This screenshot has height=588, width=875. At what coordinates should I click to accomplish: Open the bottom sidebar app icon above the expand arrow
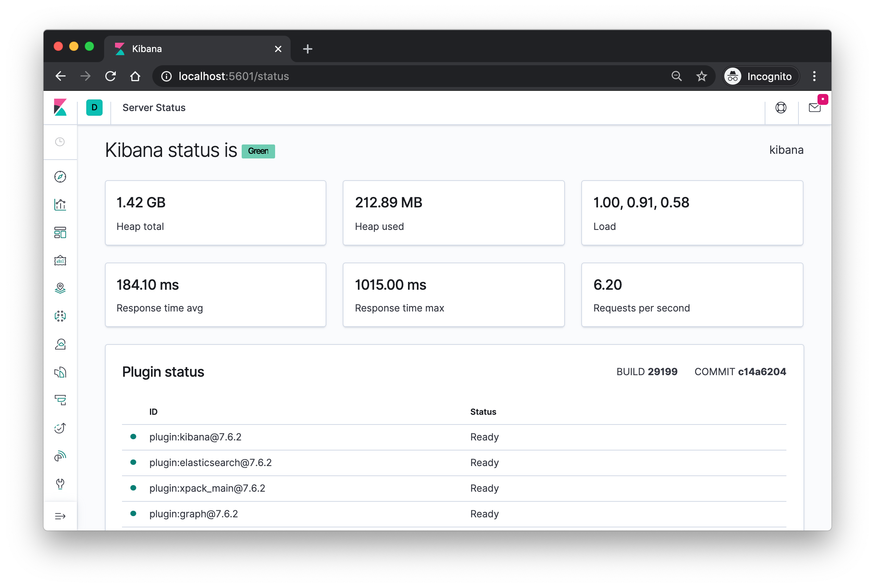click(60, 484)
